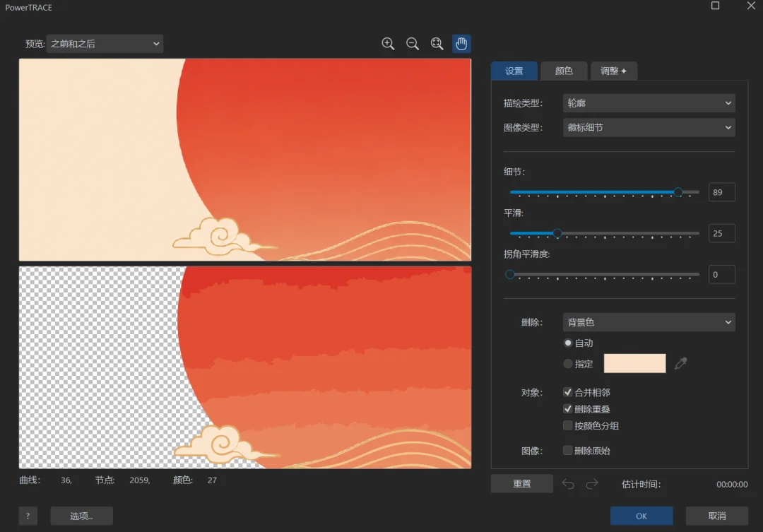763x532 pixels.
Task: Click the traced result preview below
Action: pos(244,367)
